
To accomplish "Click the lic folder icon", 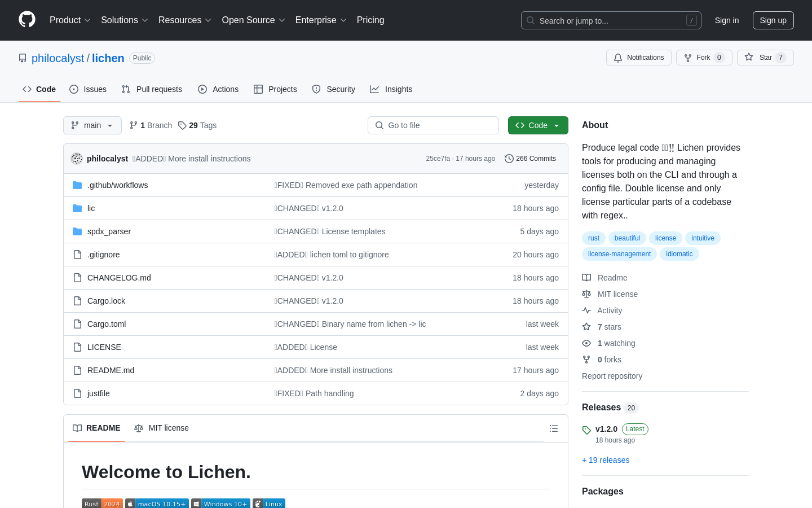I will [x=77, y=208].
